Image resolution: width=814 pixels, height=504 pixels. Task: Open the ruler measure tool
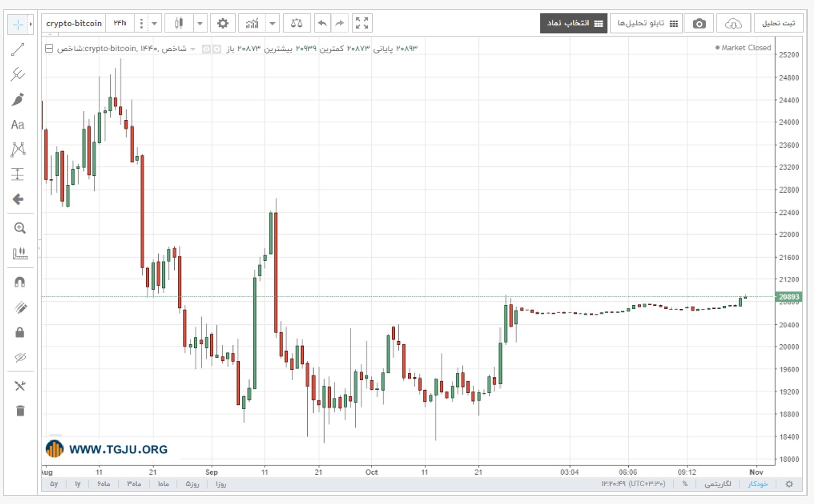[x=20, y=253]
